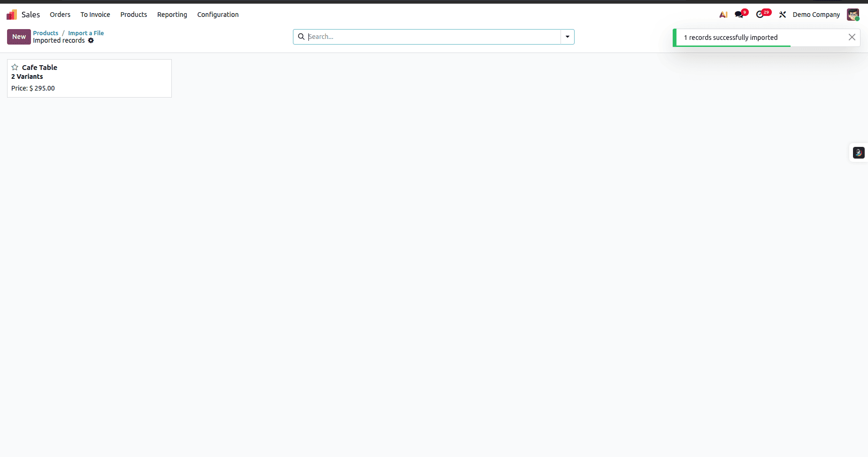Open the AI assistant icon
This screenshot has height=457, width=868.
pos(724,15)
